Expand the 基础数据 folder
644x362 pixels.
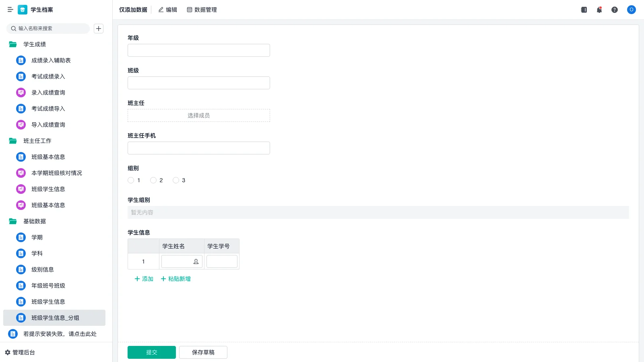(x=35, y=221)
